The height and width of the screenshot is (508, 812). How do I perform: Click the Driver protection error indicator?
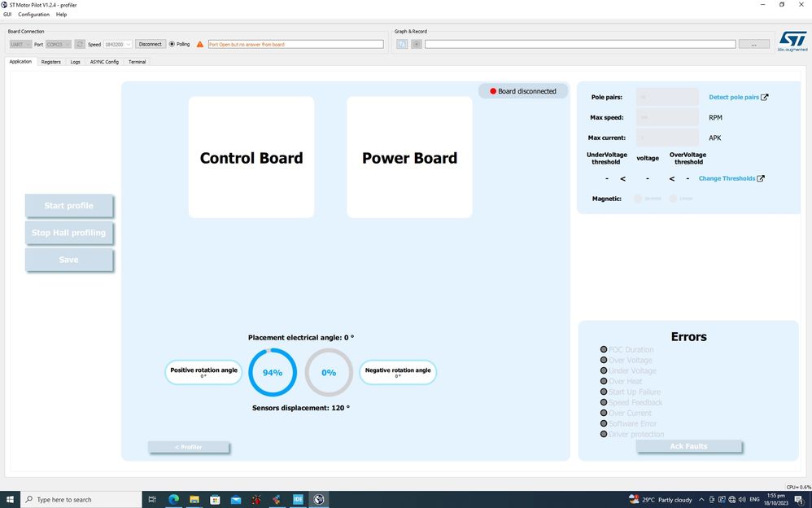click(603, 434)
